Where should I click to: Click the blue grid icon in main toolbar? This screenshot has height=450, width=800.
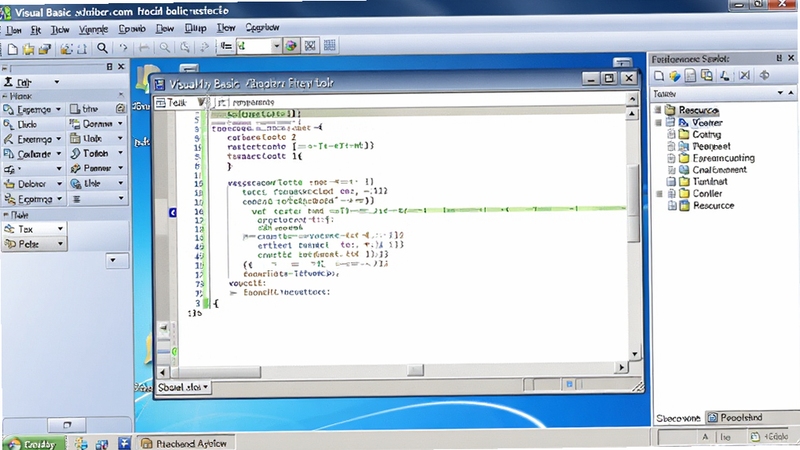coord(330,46)
